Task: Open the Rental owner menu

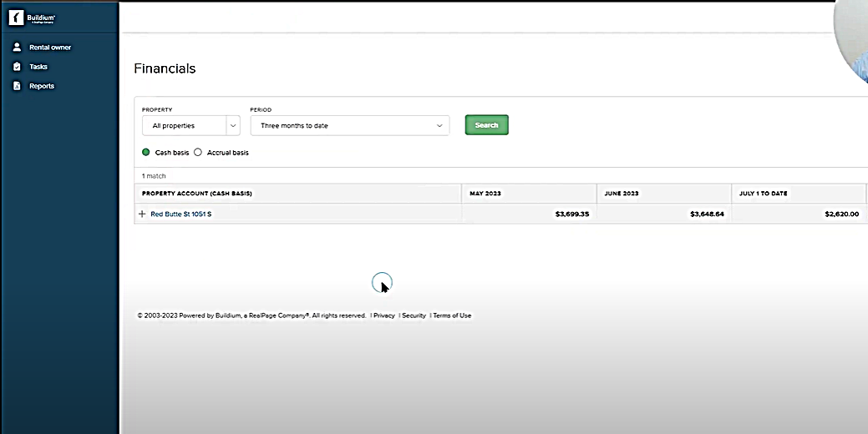Action: pyautogui.click(x=50, y=47)
